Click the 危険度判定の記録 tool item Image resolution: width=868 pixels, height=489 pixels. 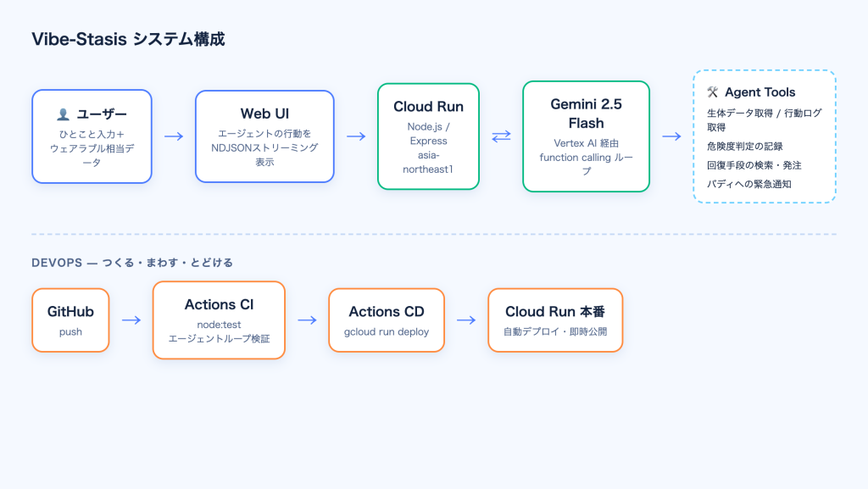pyautogui.click(x=744, y=147)
